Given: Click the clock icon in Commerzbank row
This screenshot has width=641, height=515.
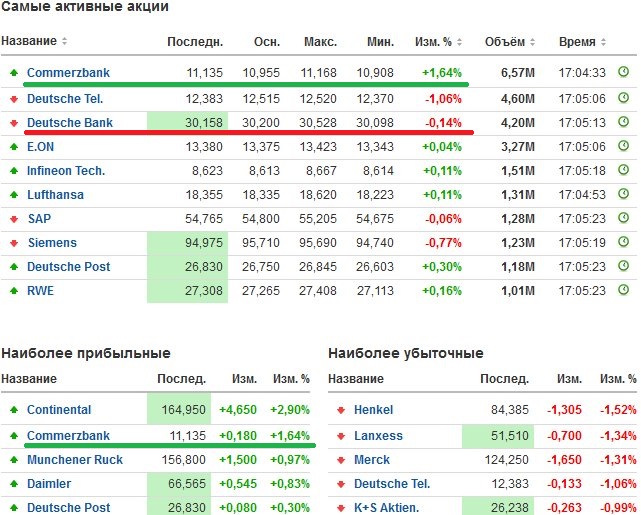Looking at the screenshot, I should 623,72.
